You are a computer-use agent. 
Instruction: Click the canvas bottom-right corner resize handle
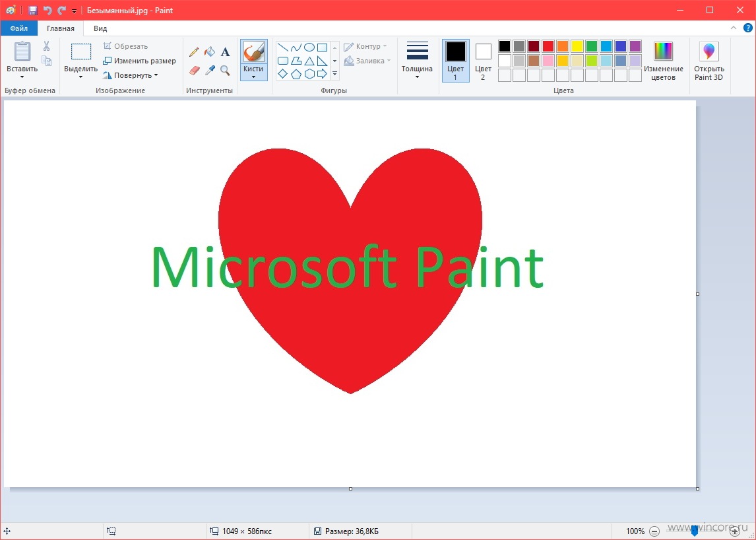coord(698,489)
